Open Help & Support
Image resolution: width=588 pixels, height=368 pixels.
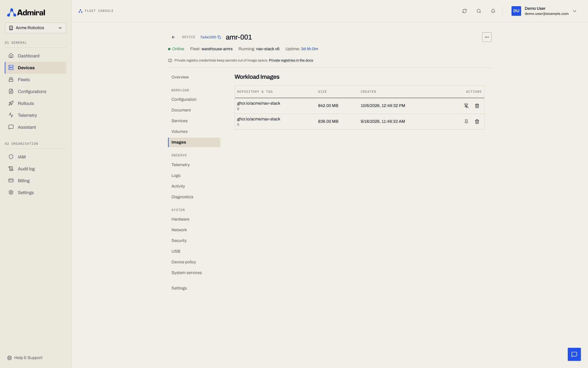point(25,358)
